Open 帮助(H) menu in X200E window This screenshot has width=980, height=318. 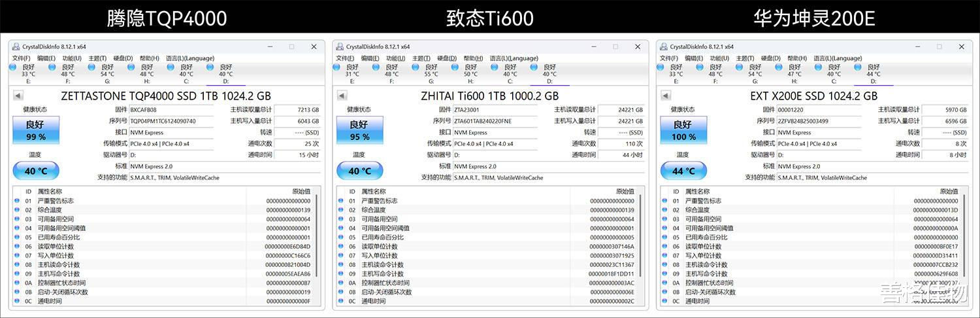798,58
